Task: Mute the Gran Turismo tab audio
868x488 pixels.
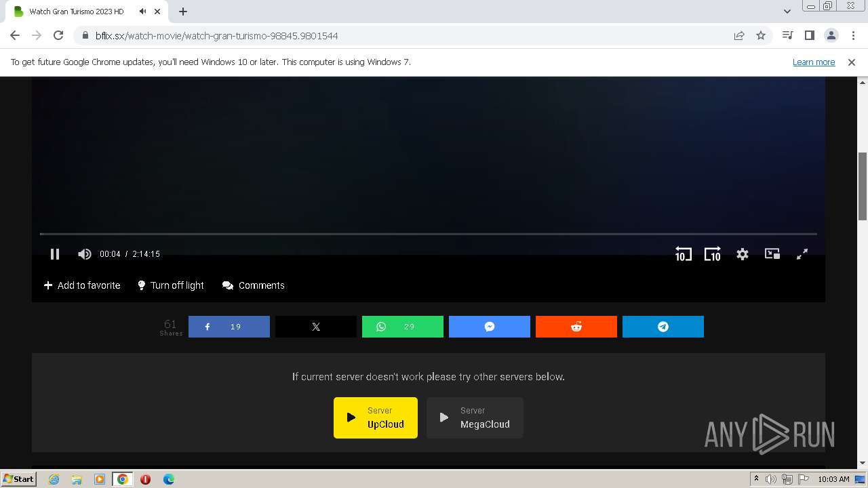Action: (x=142, y=12)
